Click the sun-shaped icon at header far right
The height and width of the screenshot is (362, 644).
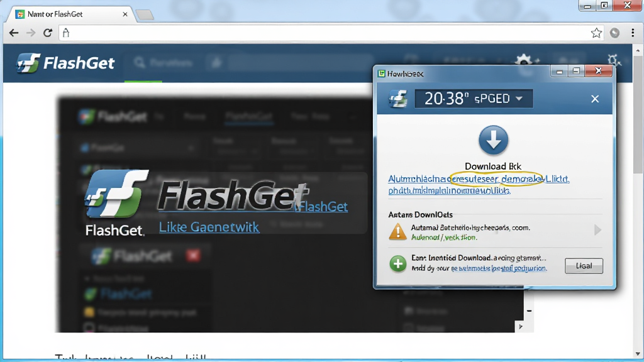tap(614, 61)
